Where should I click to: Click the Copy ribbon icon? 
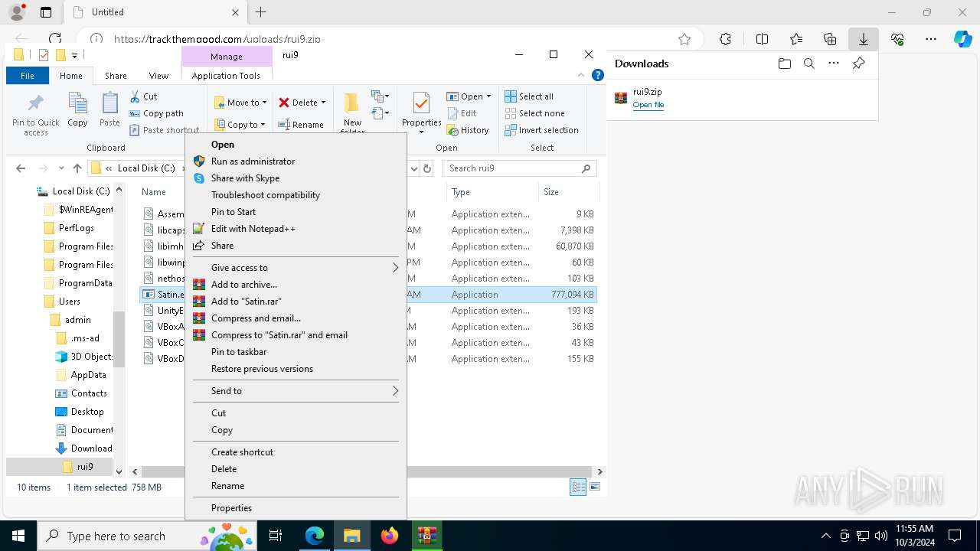click(77, 103)
